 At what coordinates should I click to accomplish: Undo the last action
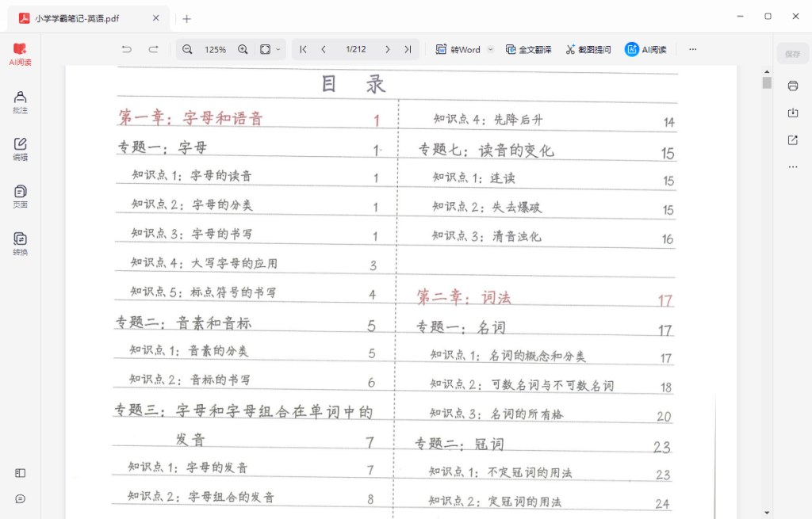126,49
